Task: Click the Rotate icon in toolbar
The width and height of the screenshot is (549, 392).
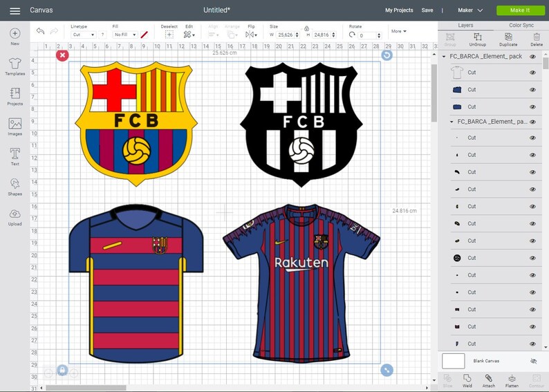Action: 352,35
